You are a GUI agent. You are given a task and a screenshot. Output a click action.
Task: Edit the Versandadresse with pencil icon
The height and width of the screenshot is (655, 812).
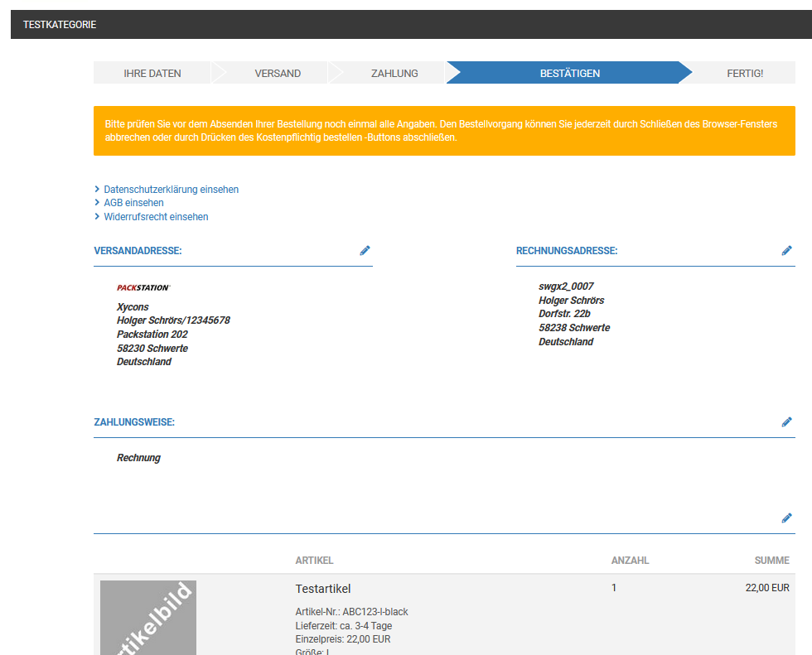[x=365, y=250]
